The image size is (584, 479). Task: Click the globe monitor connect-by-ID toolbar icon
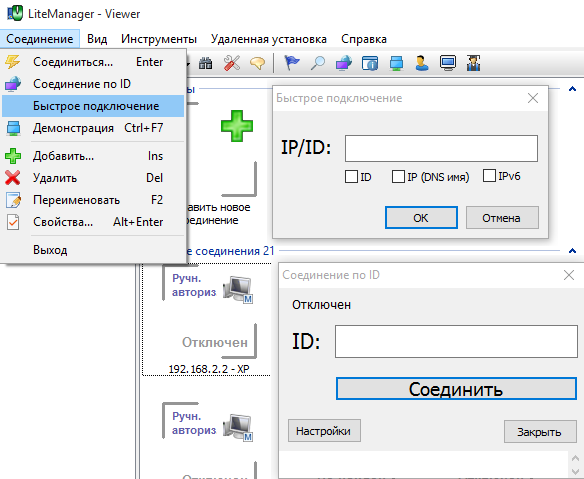343,63
